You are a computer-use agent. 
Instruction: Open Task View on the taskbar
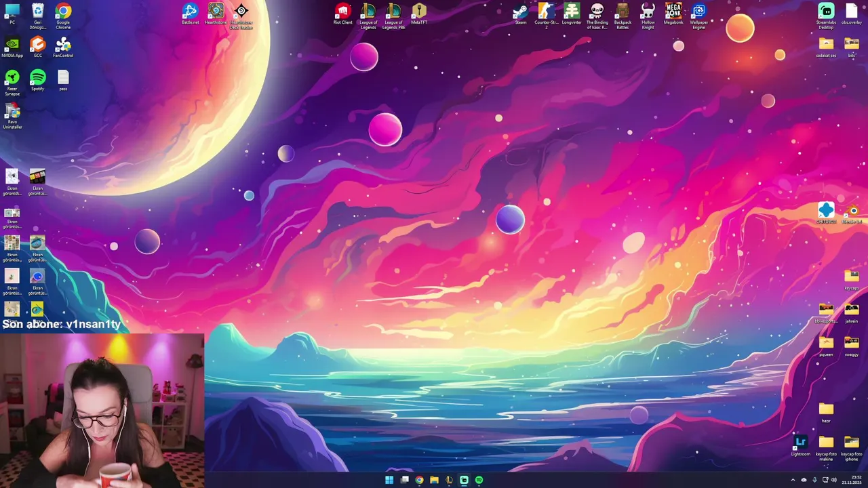(404, 480)
